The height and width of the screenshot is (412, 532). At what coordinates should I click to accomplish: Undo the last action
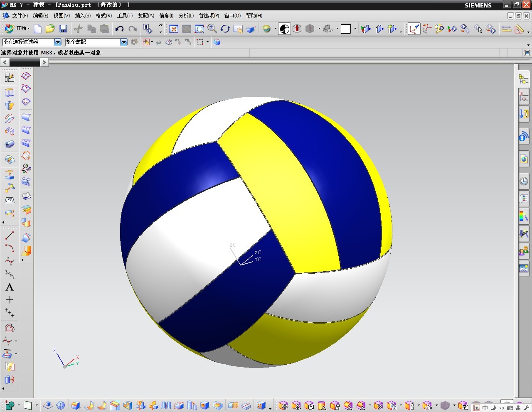pos(119,29)
